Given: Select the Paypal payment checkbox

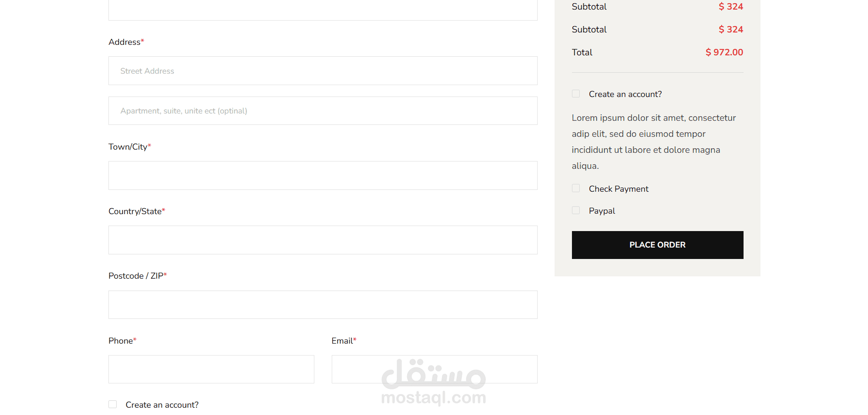Looking at the screenshot, I should [576, 210].
